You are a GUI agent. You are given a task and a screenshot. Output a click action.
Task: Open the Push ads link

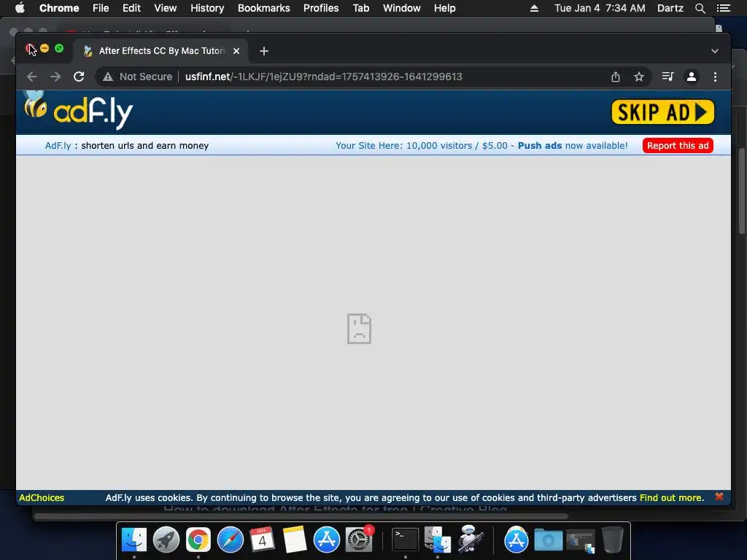(x=540, y=146)
